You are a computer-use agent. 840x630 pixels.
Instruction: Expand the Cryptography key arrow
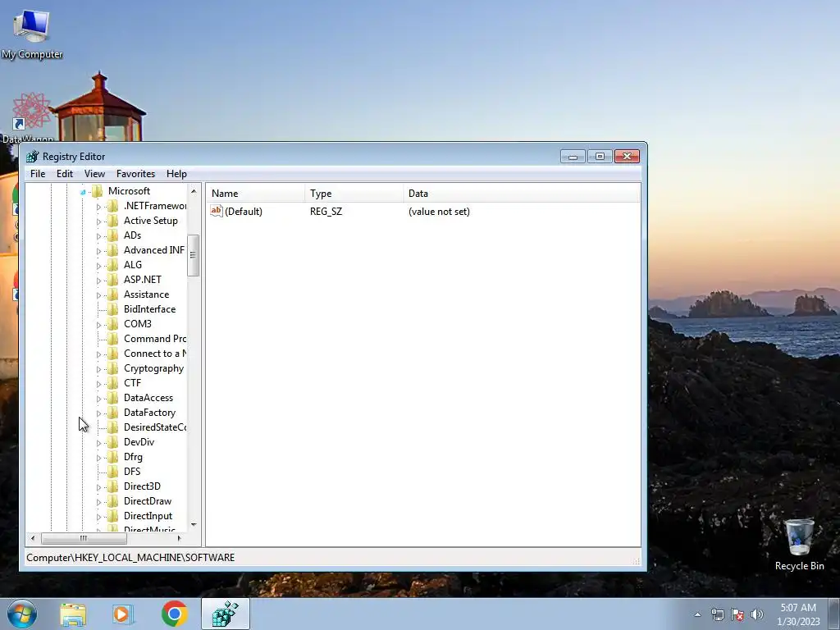click(98, 369)
